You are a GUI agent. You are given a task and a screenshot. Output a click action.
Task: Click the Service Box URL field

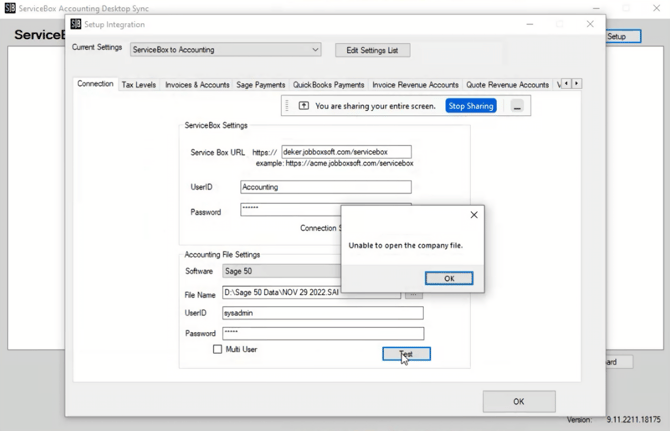coord(347,152)
